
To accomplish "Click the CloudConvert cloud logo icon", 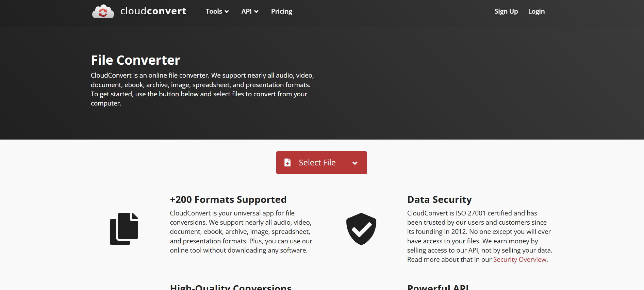I will (103, 12).
